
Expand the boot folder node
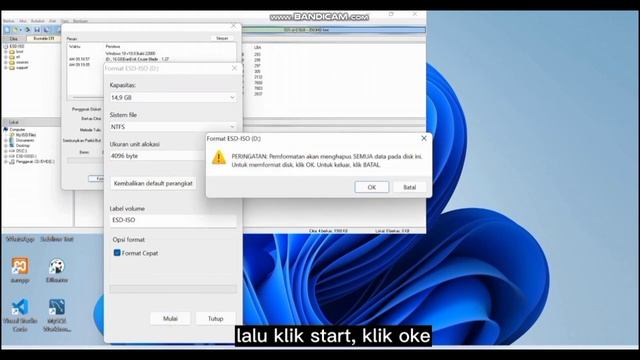click(x=6, y=52)
